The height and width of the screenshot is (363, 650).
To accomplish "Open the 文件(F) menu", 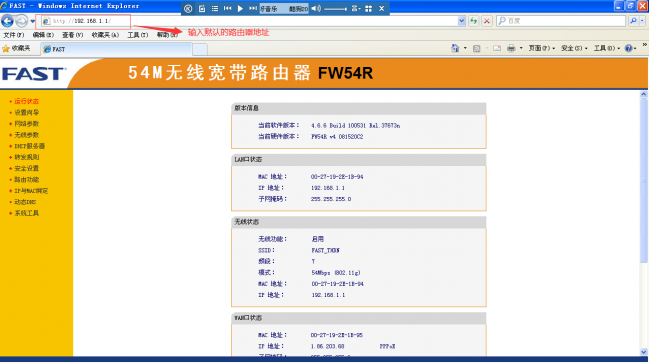I will (x=14, y=35).
